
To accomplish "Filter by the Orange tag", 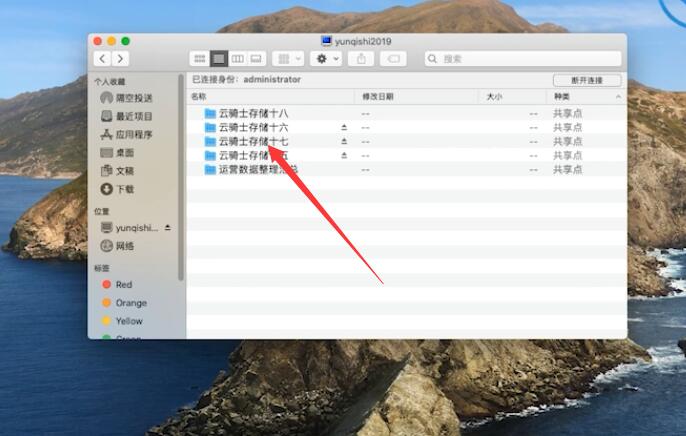I will (124, 303).
